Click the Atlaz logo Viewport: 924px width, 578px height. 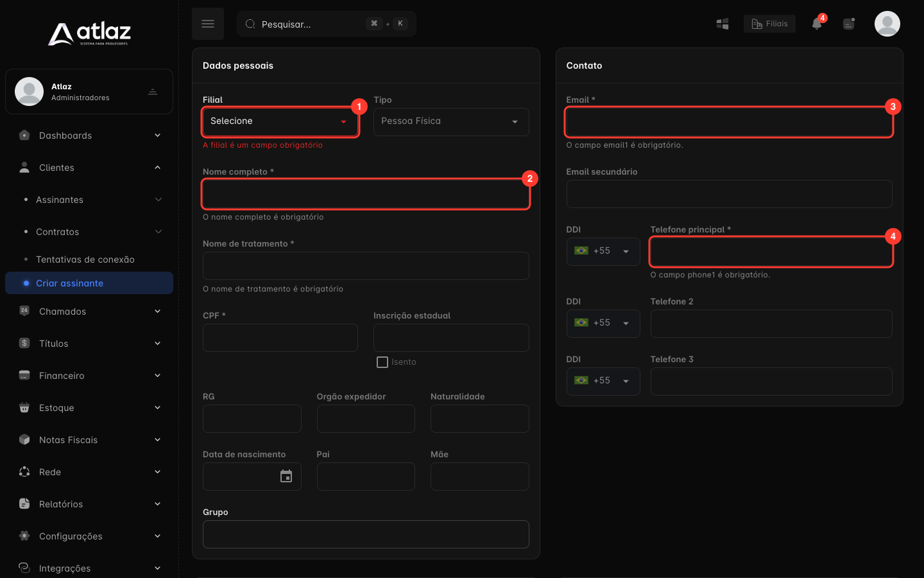89,33
